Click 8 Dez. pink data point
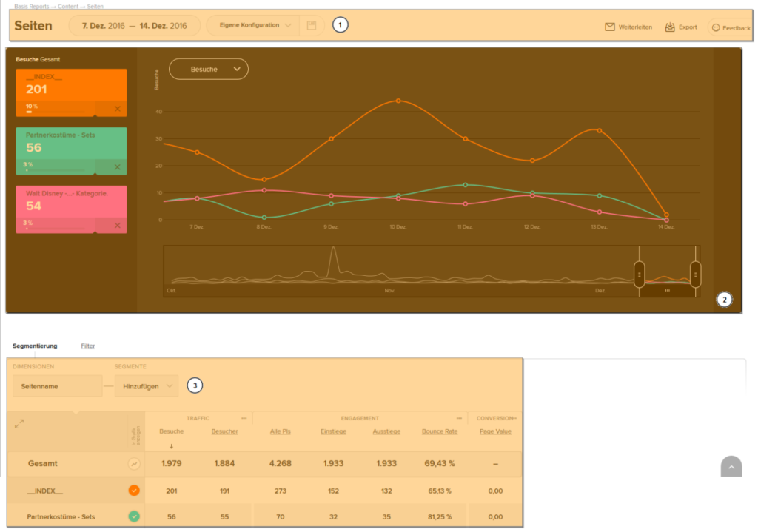 coord(264,190)
